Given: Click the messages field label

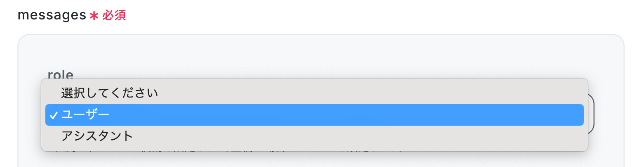Looking at the screenshot, I should 52,15.
